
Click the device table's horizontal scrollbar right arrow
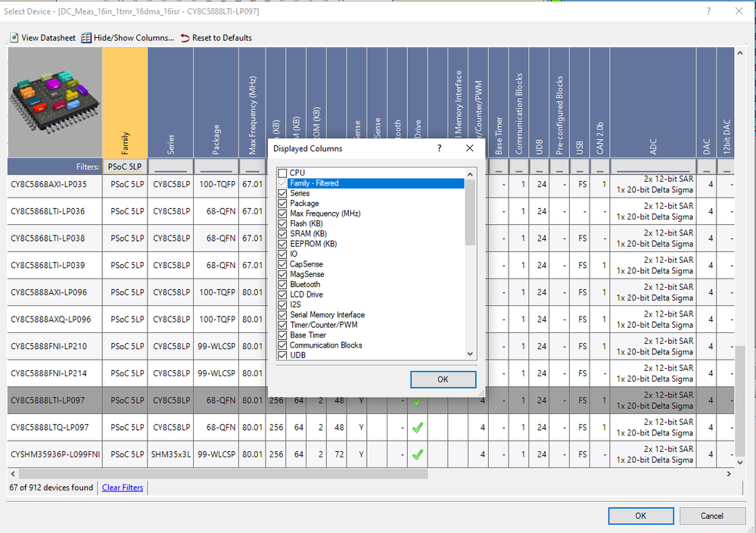pyautogui.click(x=729, y=474)
